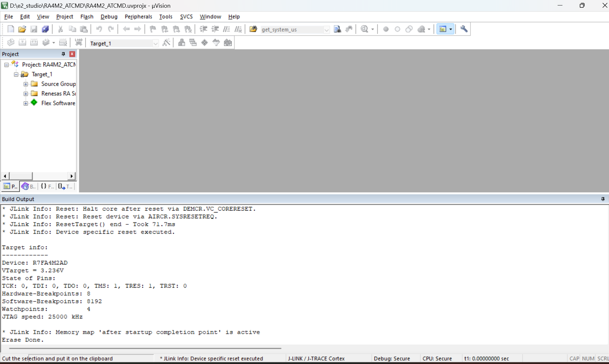This screenshot has height=364, width=609.
Task: Click the Rebuild all target files icon
Action: pos(34,43)
